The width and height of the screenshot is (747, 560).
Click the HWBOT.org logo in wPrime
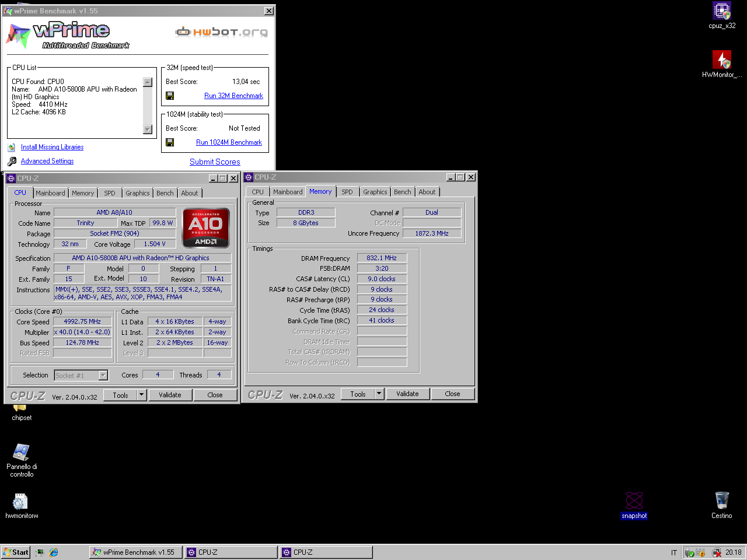(x=222, y=32)
